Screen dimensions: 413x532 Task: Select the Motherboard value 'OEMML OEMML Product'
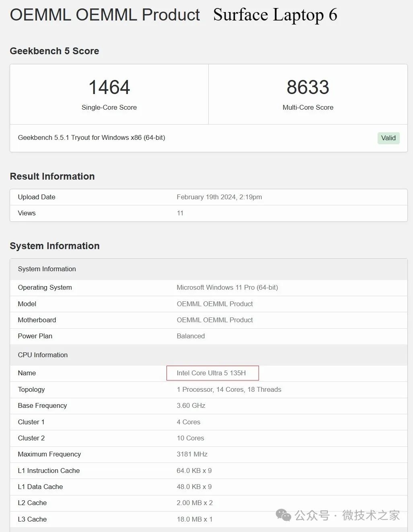pyautogui.click(x=215, y=320)
